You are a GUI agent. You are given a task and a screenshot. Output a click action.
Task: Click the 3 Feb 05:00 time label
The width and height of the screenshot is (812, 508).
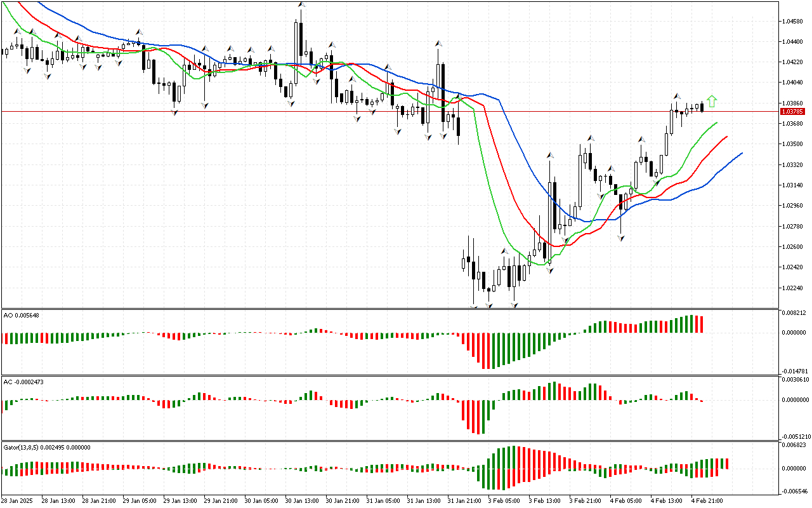504,501
